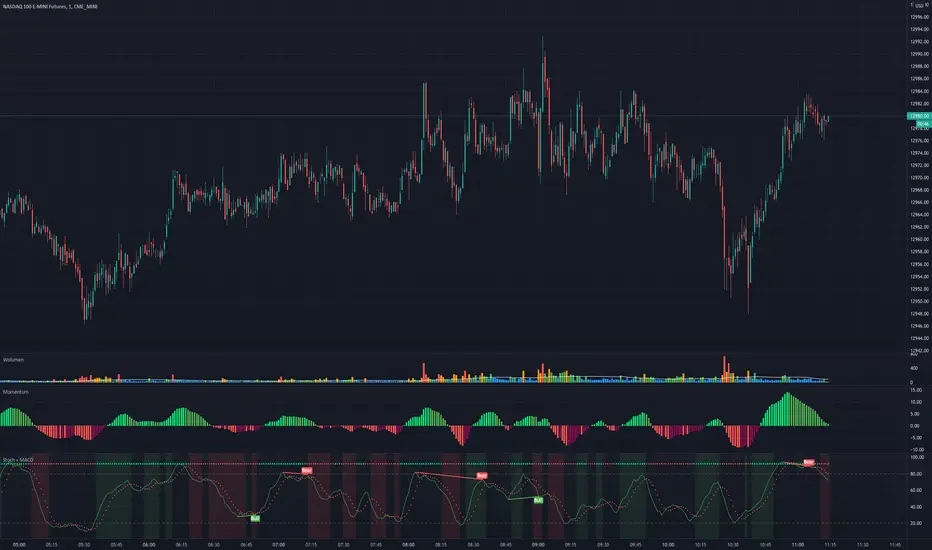Image resolution: width=932 pixels, height=550 pixels.
Task: Select the Stoch + MACD indicator label
Action: [18, 460]
